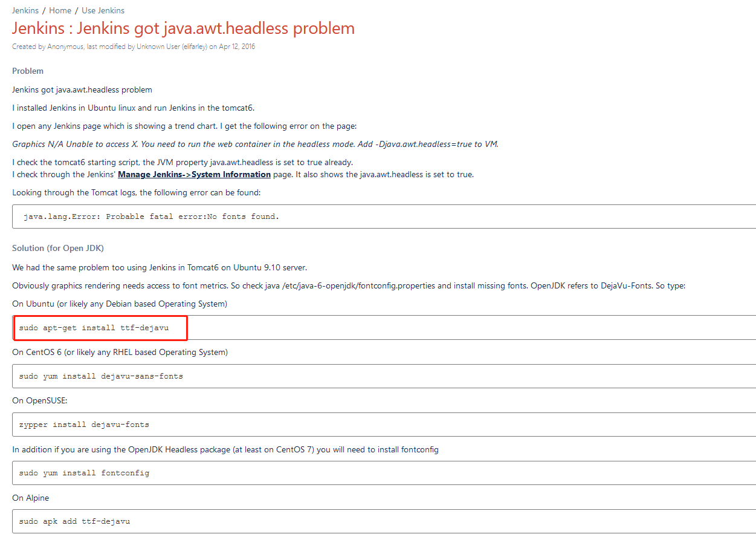Go to the Home breadcrumb

click(x=60, y=10)
